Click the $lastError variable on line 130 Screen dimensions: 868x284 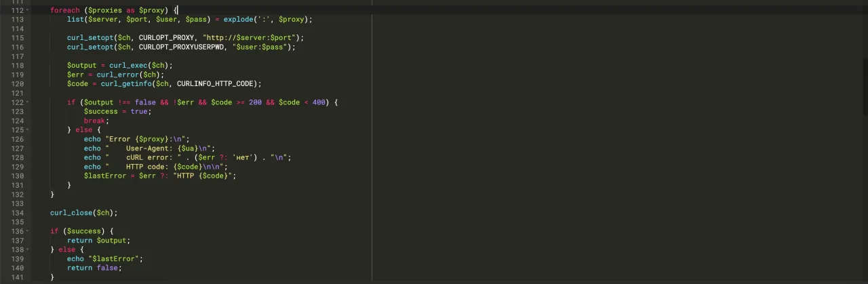click(x=104, y=176)
